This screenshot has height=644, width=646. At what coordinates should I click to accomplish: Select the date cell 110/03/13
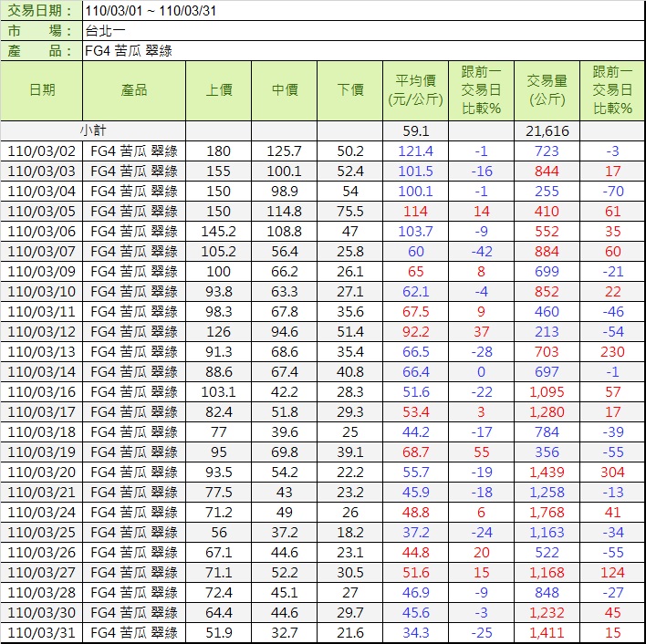(42, 352)
